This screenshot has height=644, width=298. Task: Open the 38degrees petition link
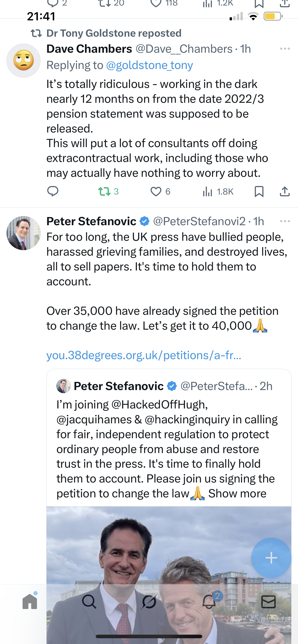[144, 355]
